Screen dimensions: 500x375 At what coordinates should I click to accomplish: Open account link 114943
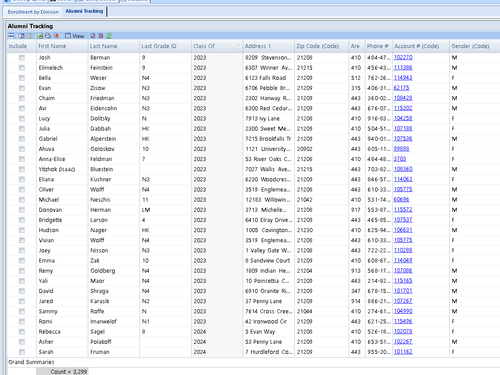tap(403, 78)
